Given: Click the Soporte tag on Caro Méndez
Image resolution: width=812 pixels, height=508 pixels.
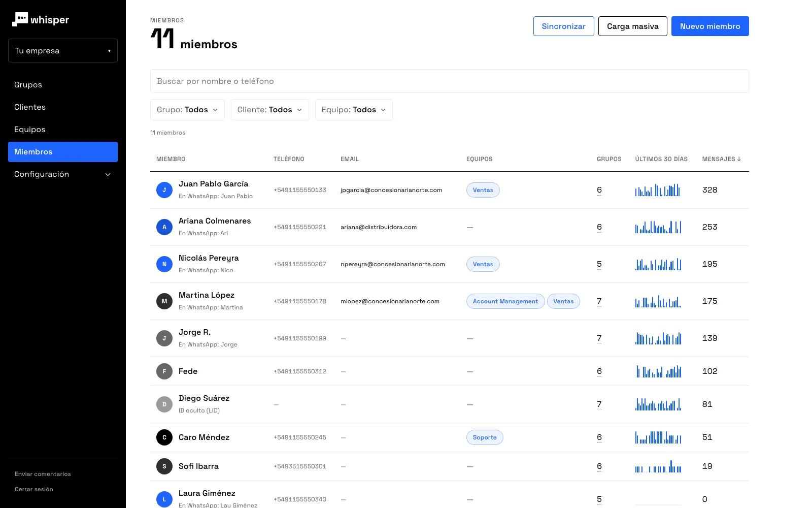Looking at the screenshot, I should point(485,437).
